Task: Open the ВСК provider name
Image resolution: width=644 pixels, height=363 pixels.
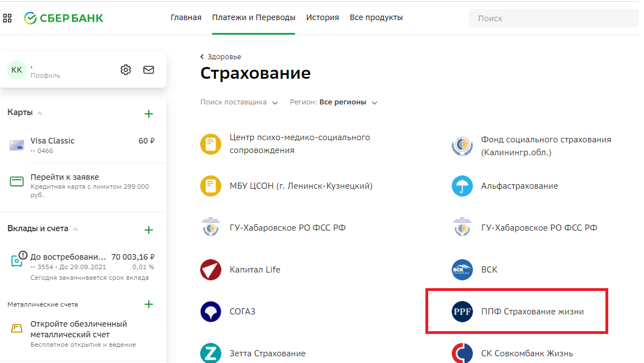Action: pyautogui.click(x=489, y=270)
